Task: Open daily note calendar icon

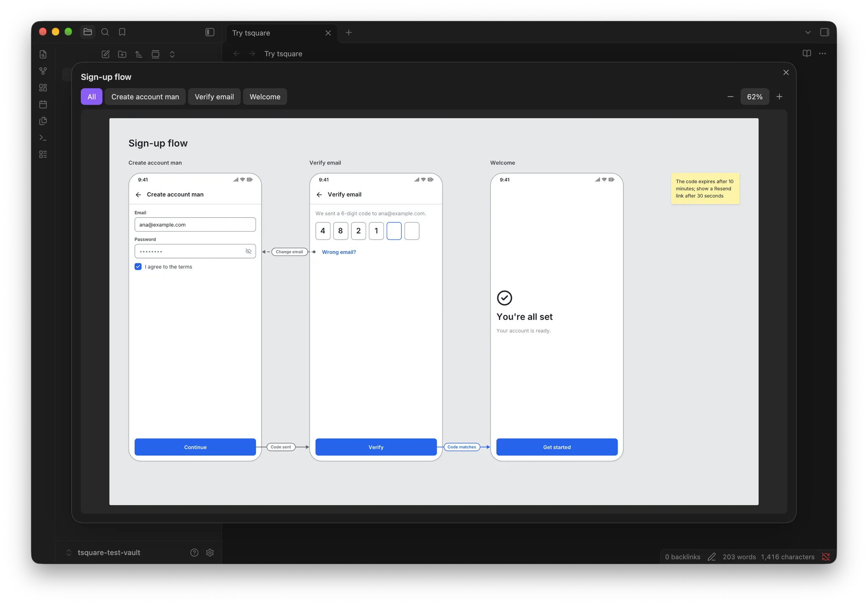Action: click(43, 104)
